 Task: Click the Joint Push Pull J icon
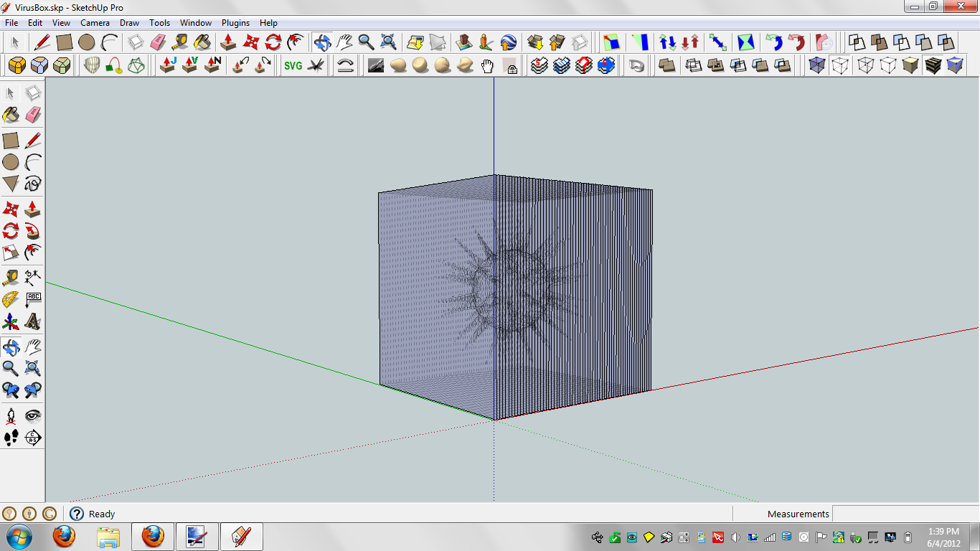(x=168, y=66)
